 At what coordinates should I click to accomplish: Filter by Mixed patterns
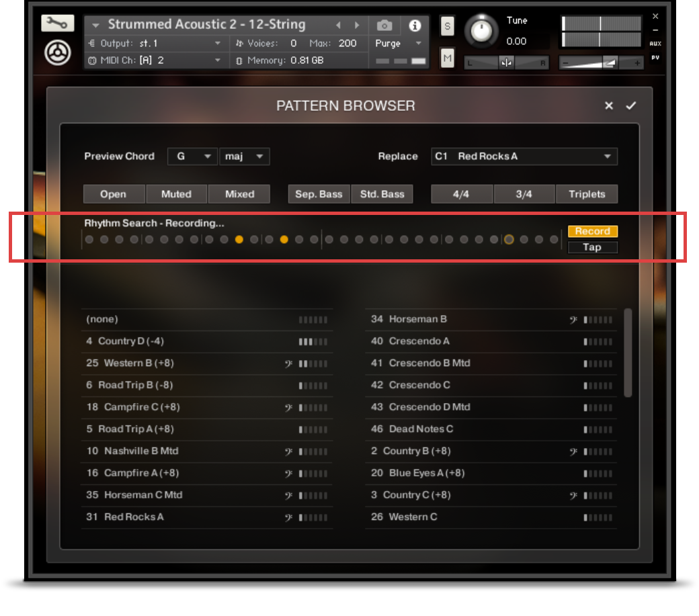pos(240,194)
